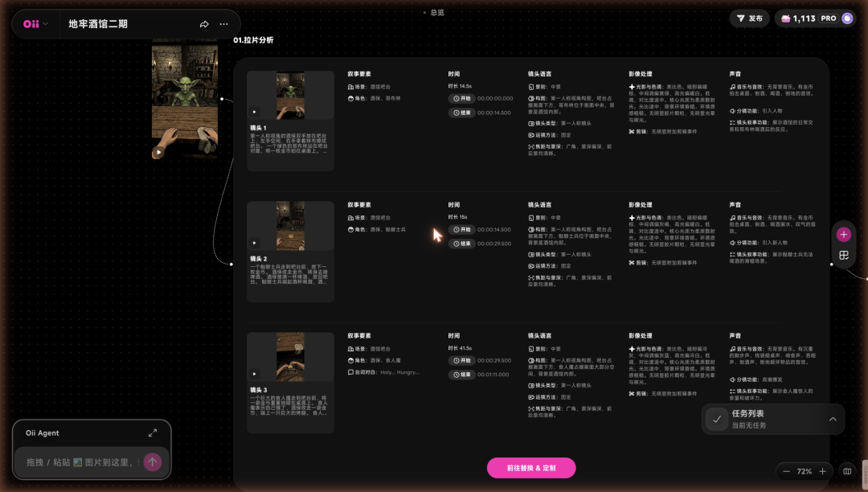The image size is (868, 492).
Task: Select the 总览 tab at the top
Action: pos(437,12)
